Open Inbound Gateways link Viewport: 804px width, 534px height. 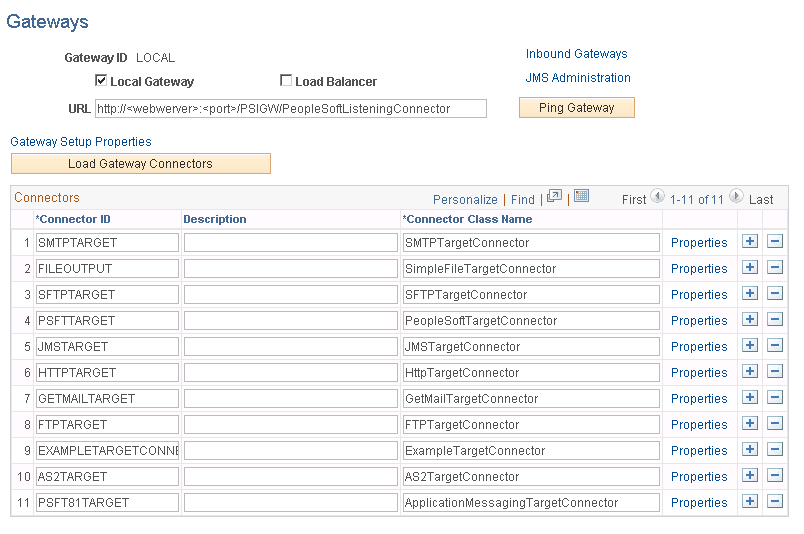pyautogui.click(x=576, y=54)
